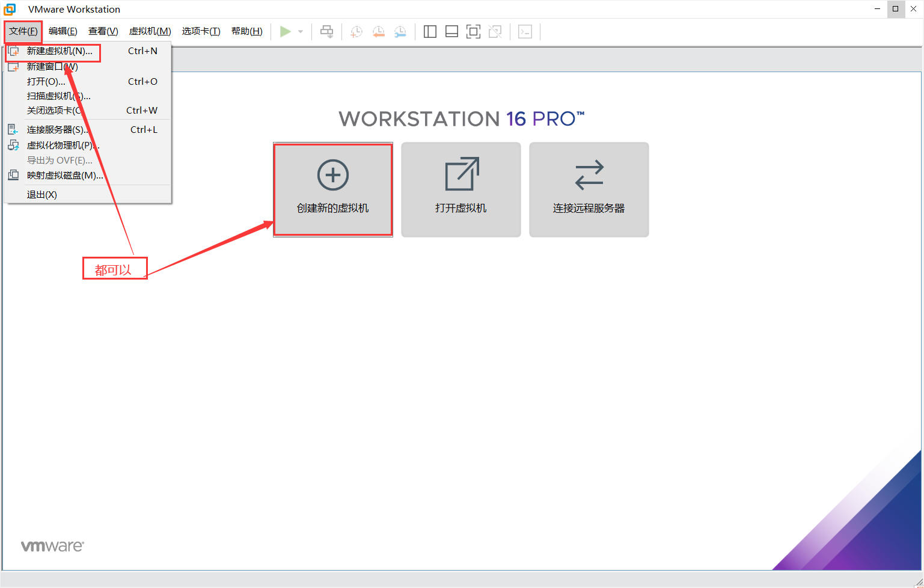Open the 帮助(H) menu

(247, 31)
